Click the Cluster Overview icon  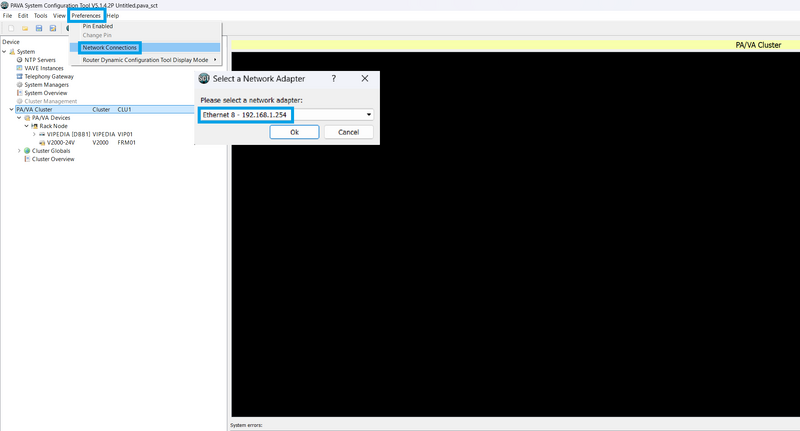[27, 159]
